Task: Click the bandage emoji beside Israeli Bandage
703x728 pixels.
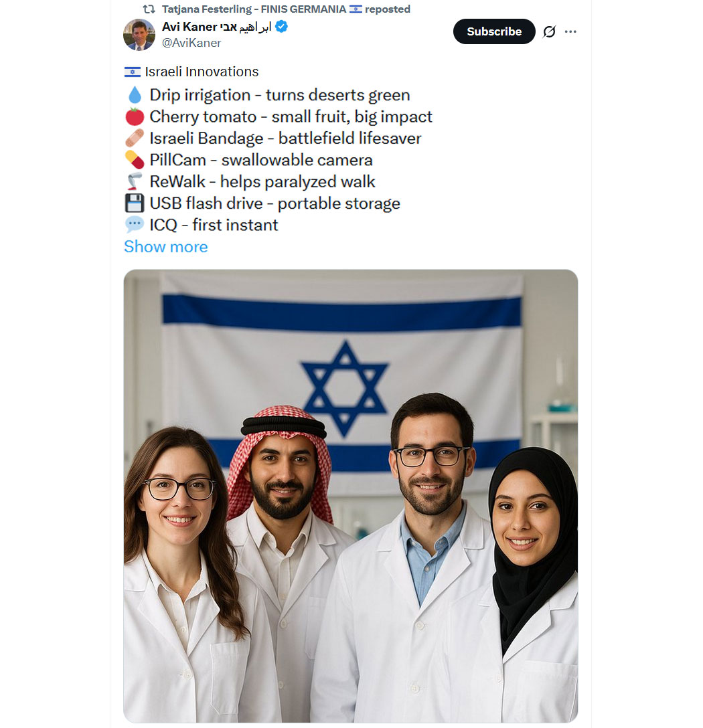Action: pyautogui.click(x=135, y=139)
